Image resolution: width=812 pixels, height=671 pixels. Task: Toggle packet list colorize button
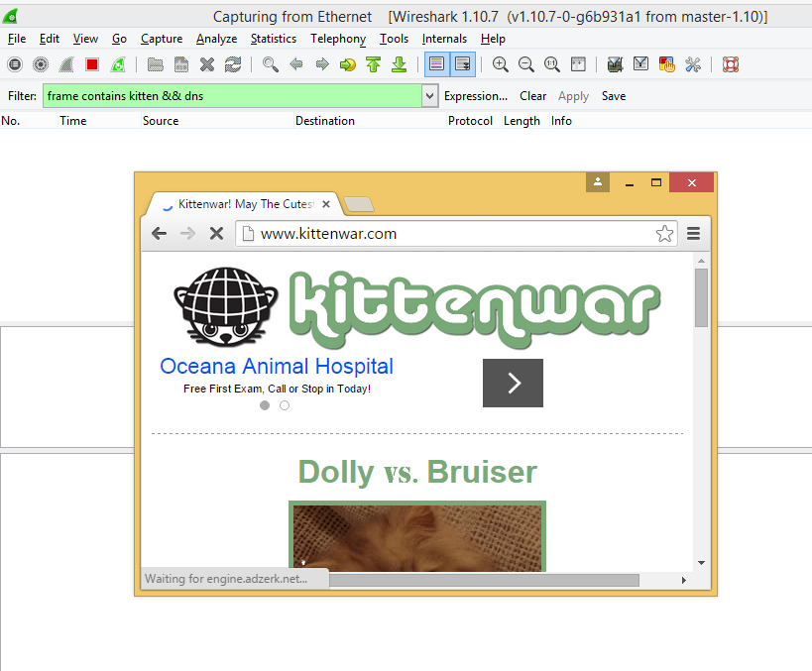(x=437, y=64)
